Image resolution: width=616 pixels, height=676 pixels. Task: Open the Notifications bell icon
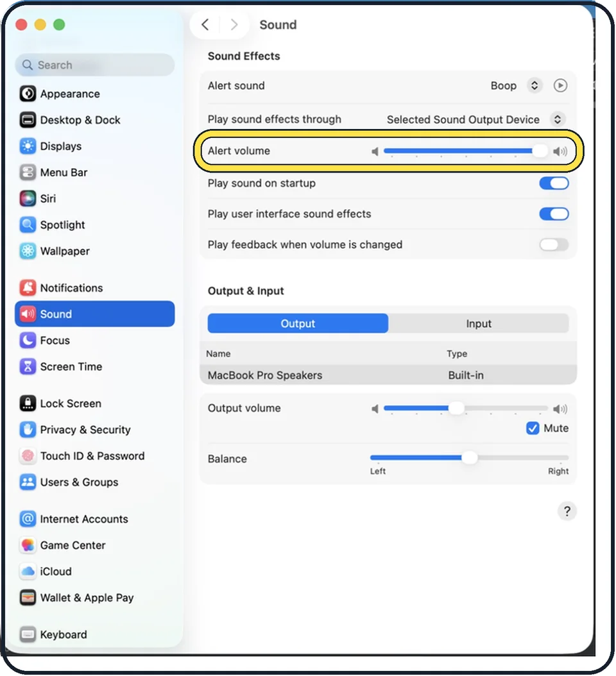coord(28,287)
